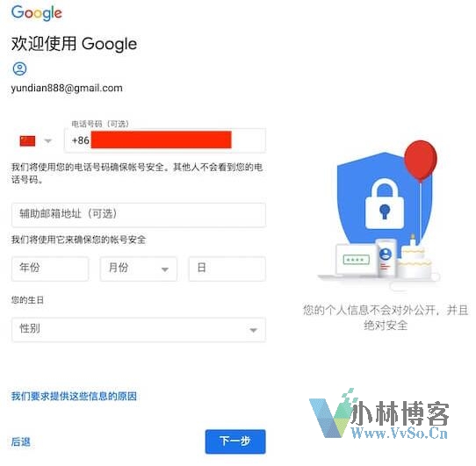Viewport: 476px width, 466px height.
Task: Click the 小林博客 watermark logo
Action: coord(379,416)
